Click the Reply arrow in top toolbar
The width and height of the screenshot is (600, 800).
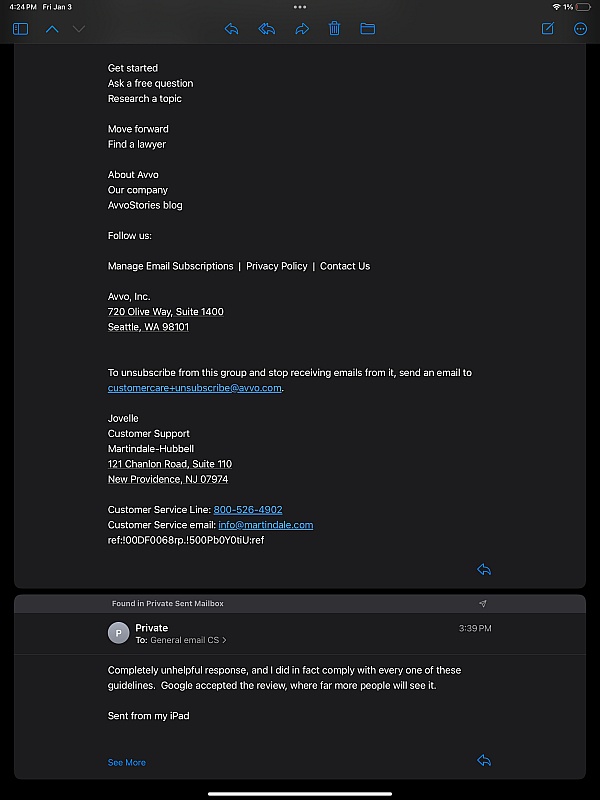[x=231, y=29]
